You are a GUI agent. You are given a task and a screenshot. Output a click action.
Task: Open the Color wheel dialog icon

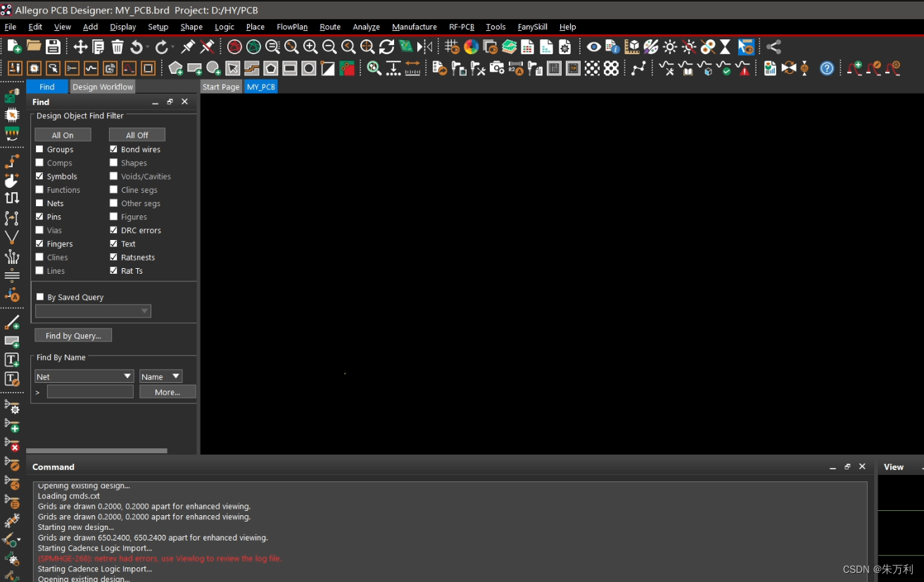[471, 47]
